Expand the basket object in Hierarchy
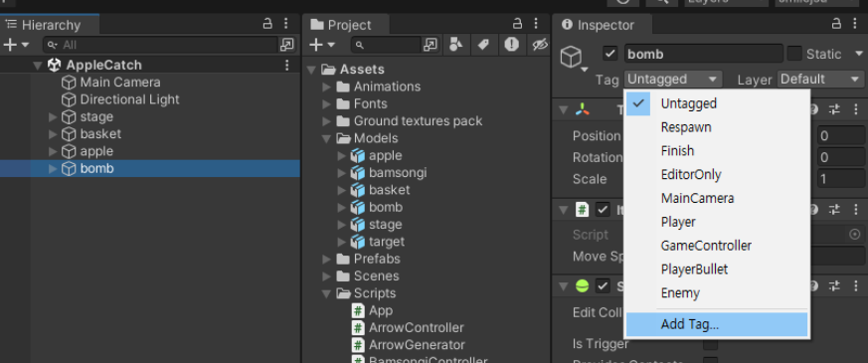The image size is (868, 363). [x=53, y=134]
